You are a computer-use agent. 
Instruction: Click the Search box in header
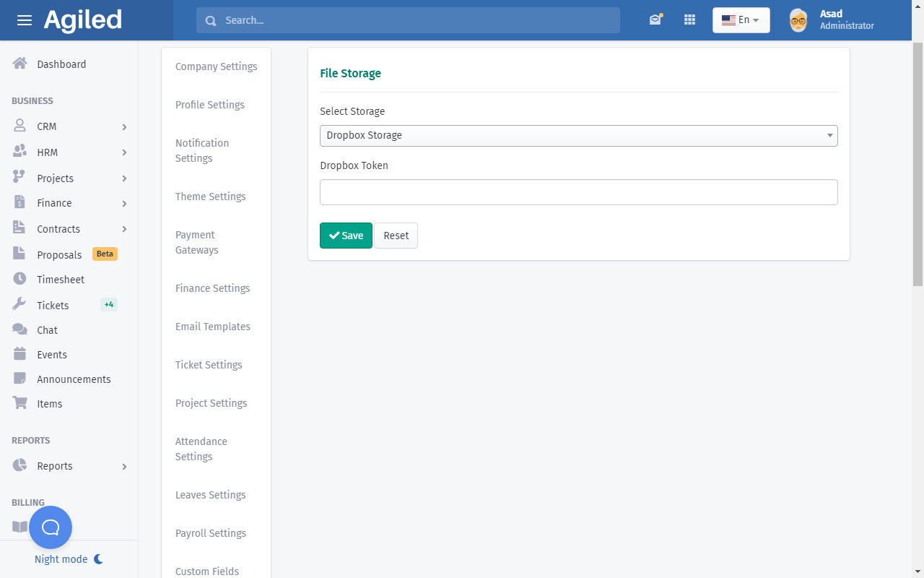tap(408, 20)
